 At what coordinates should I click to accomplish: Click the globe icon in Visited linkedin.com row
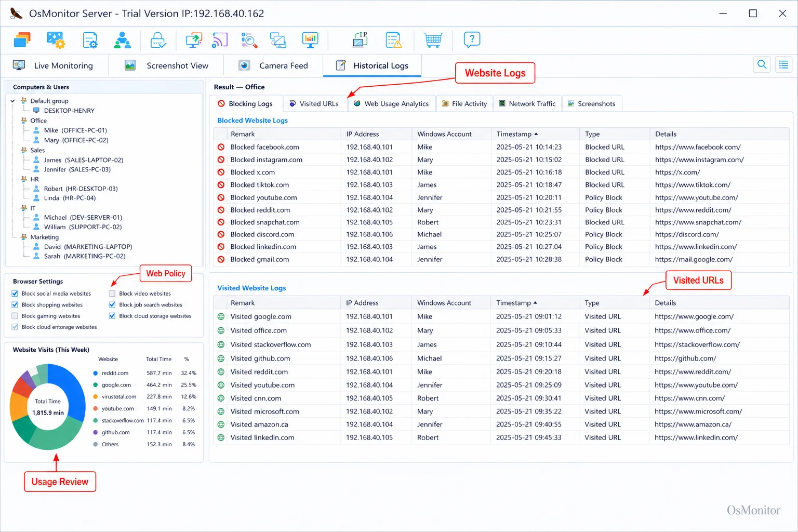221,437
